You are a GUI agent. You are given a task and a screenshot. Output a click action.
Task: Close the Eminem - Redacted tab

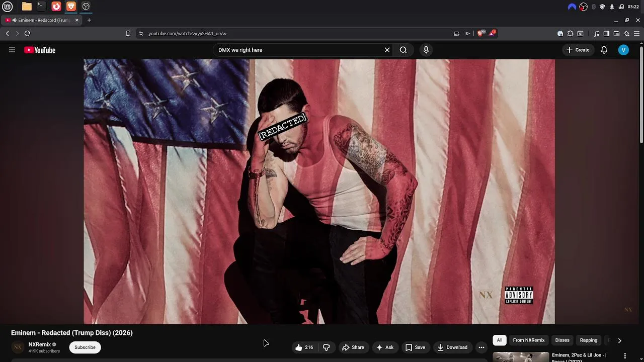tap(77, 20)
